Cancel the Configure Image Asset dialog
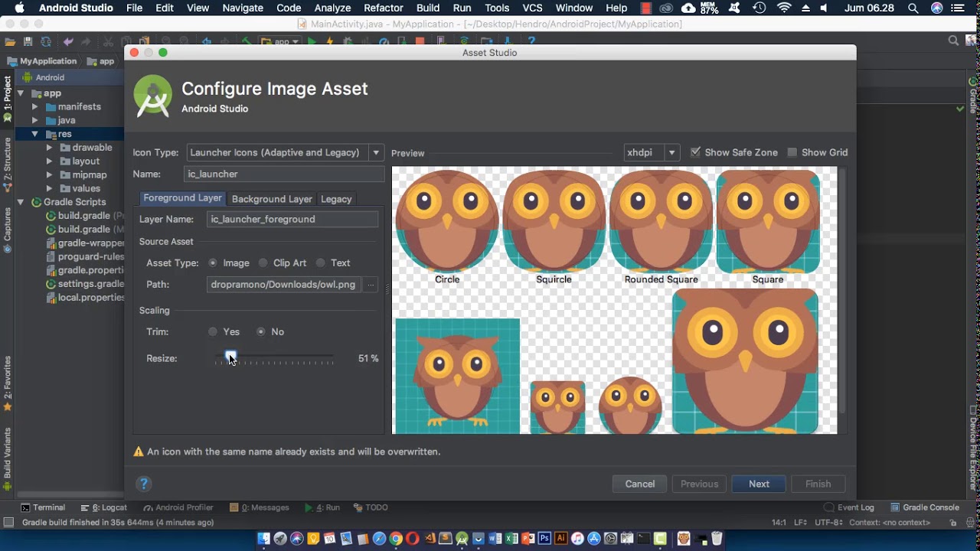The image size is (980, 551). [639, 484]
